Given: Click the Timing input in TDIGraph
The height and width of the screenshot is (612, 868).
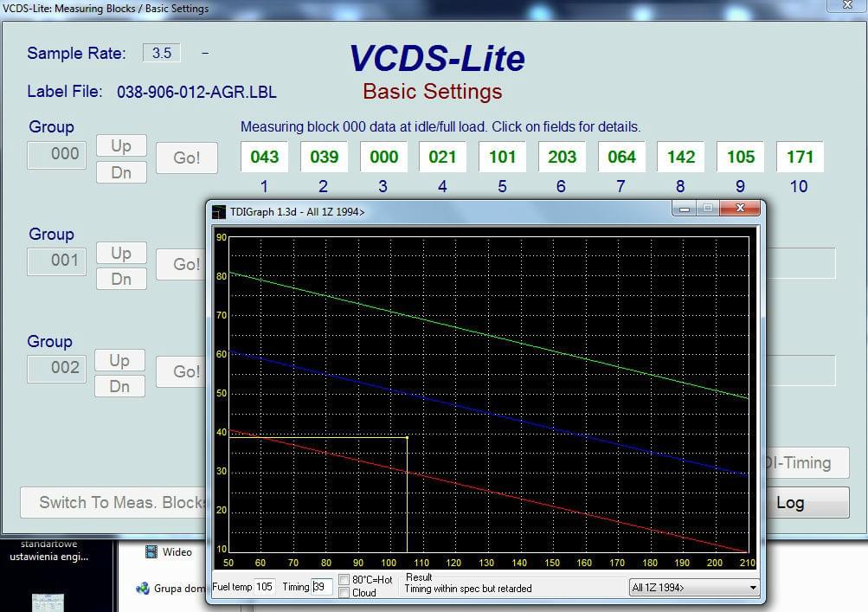Looking at the screenshot, I should pos(322,587).
